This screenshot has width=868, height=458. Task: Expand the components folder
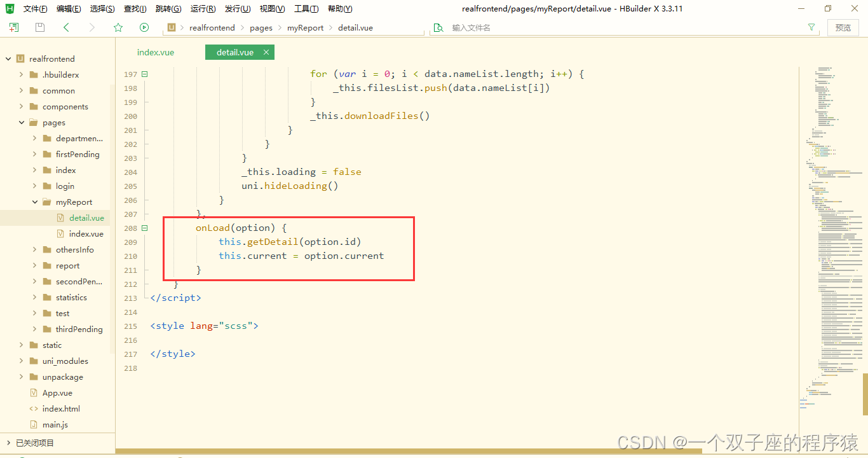(x=21, y=106)
